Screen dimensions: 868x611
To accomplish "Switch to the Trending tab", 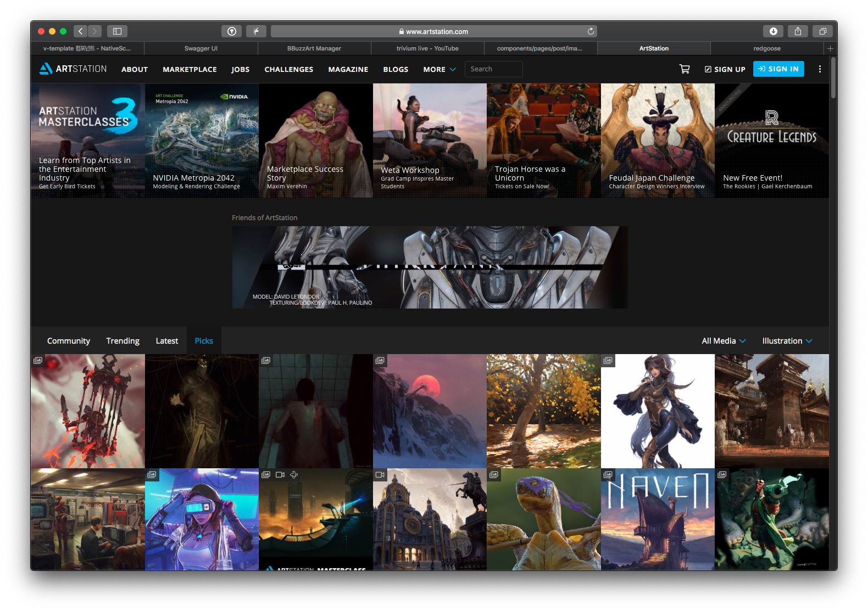I will click(123, 341).
